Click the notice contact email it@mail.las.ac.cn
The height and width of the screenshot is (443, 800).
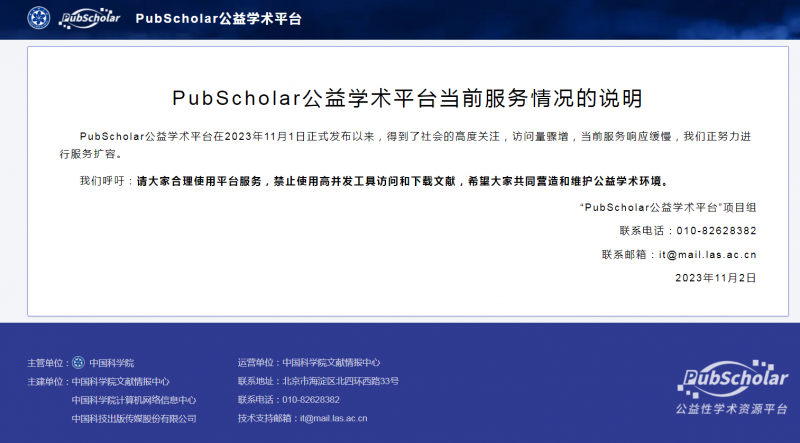click(706, 254)
